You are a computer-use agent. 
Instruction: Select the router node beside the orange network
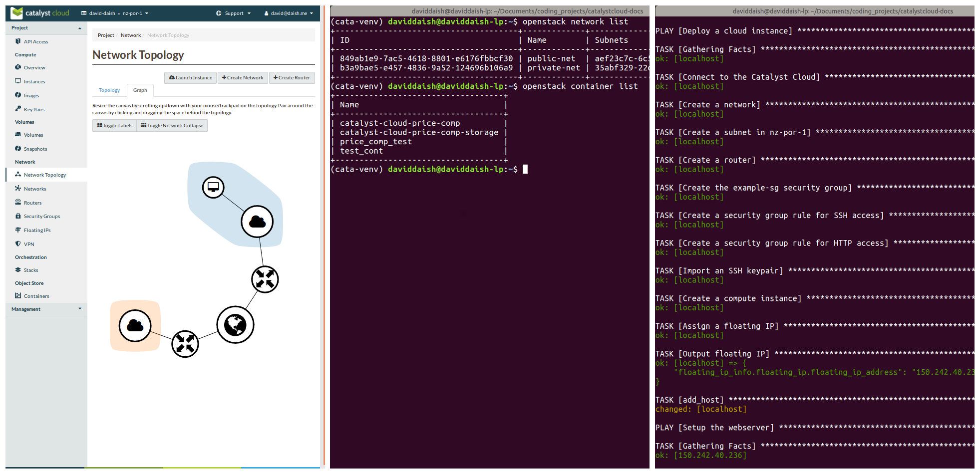click(x=185, y=344)
